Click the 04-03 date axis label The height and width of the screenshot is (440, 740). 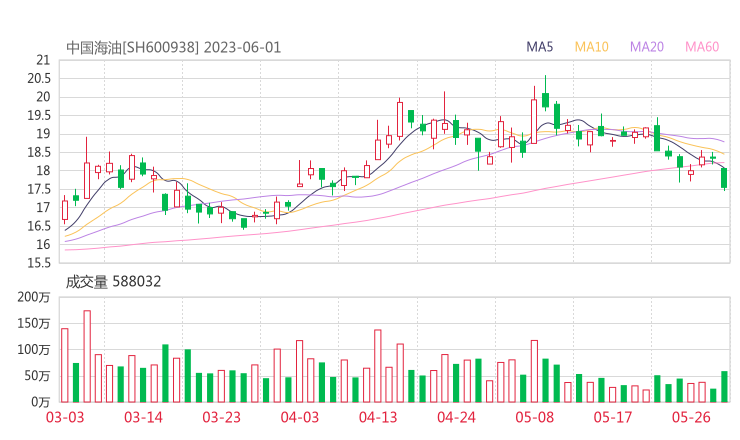pos(300,417)
